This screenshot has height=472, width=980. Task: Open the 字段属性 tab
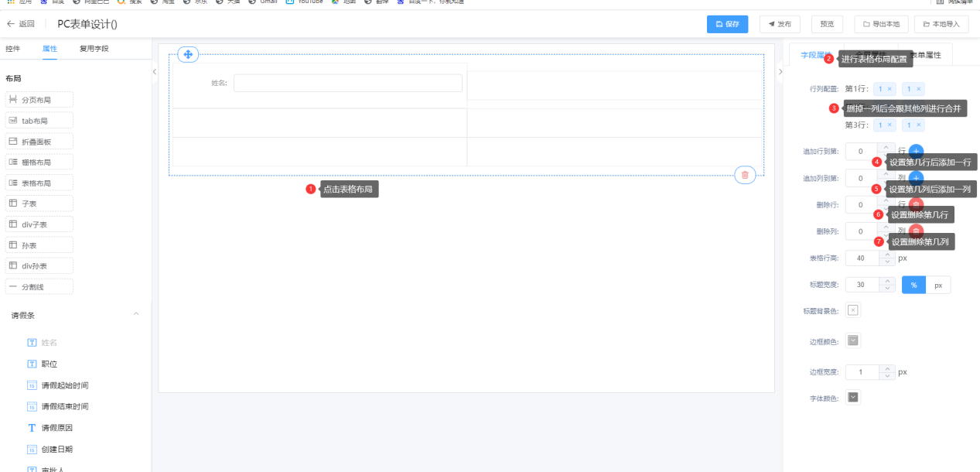click(x=814, y=55)
